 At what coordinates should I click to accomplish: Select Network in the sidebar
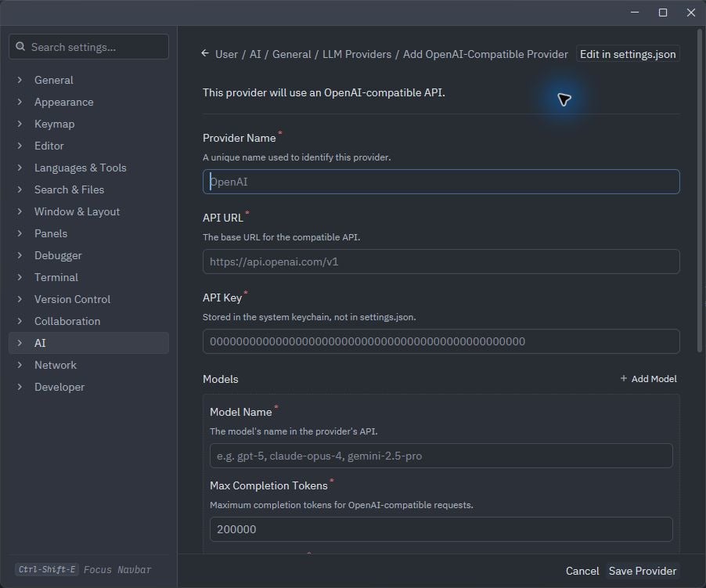coord(88,365)
